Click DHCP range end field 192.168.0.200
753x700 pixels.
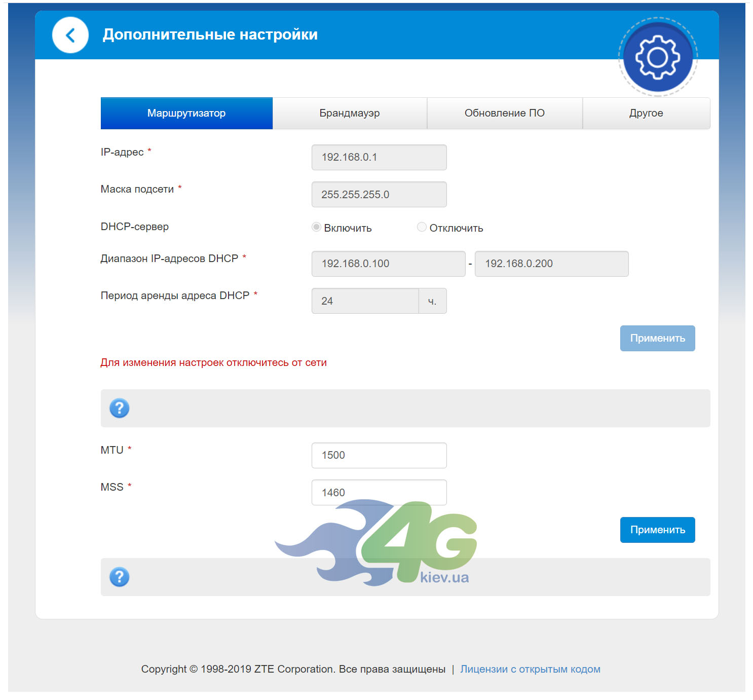[552, 264]
